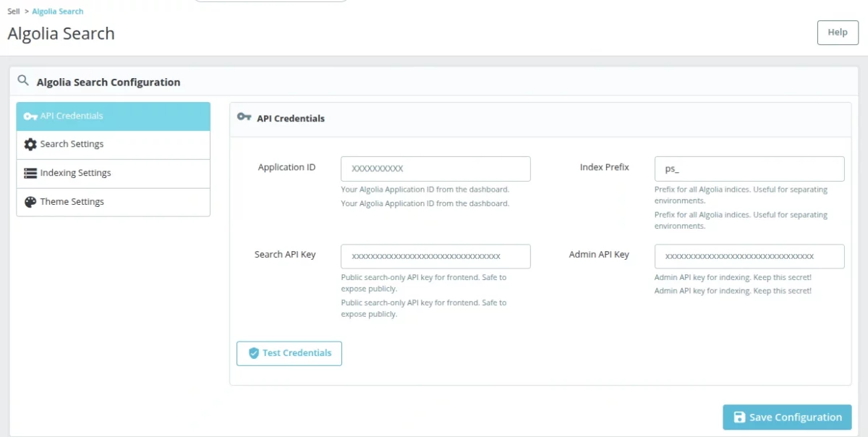The height and width of the screenshot is (437, 868).
Task: Click the shield icon inside Test Credentials button
Action: (x=254, y=353)
